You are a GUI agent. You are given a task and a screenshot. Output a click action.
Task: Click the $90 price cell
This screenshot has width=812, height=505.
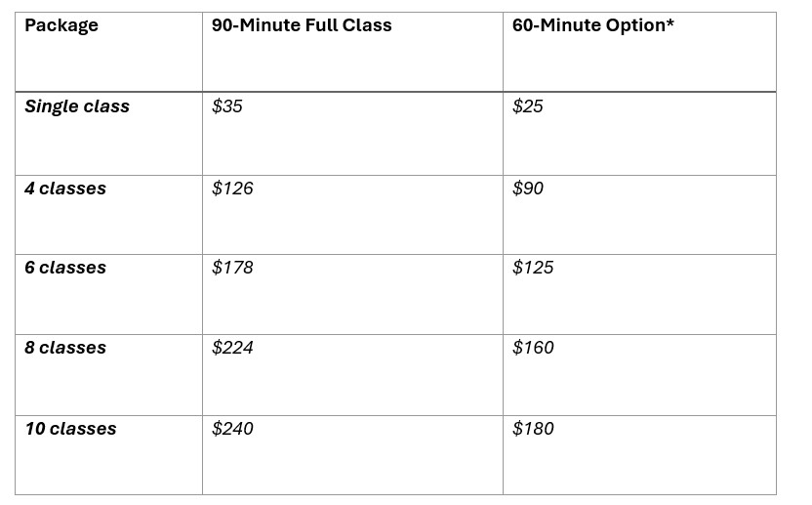[x=528, y=189]
